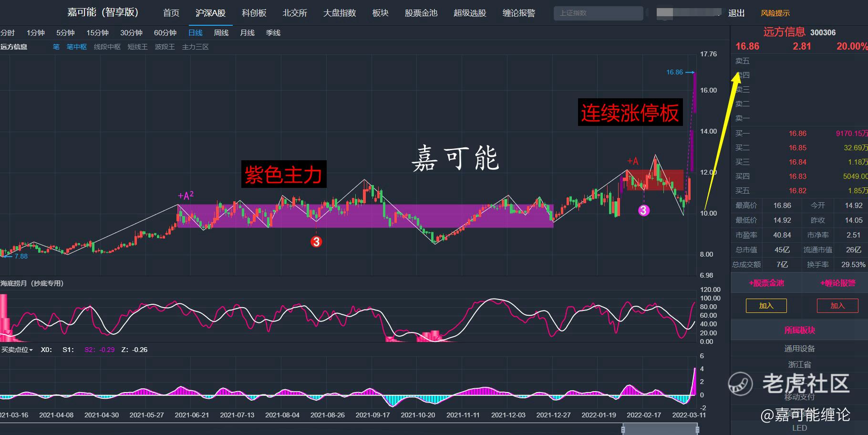Image resolution: width=868 pixels, height=435 pixels.
Task: Go to the 北交所 tab
Action: [295, 13]
